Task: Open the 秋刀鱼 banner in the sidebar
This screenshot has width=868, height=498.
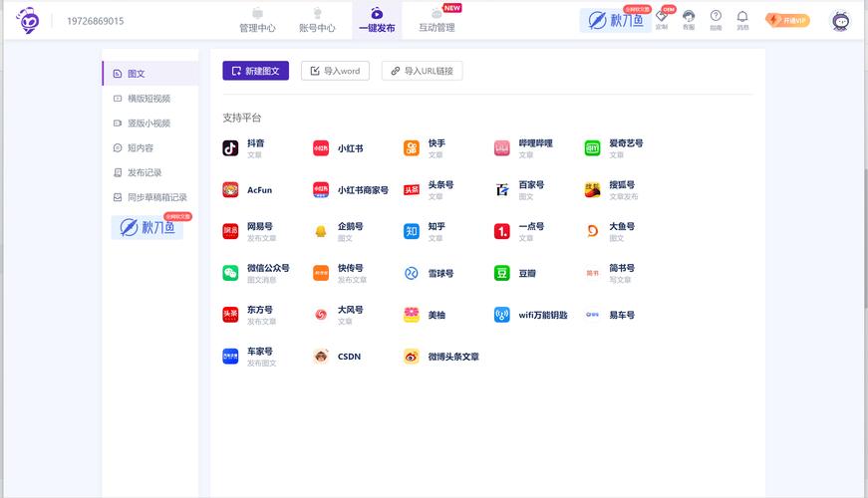Action: coord(147,227)
